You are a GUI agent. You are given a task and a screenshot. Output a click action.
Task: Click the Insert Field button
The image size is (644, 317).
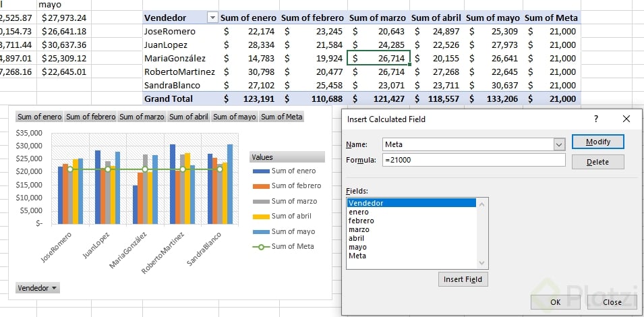coord(464,279)
